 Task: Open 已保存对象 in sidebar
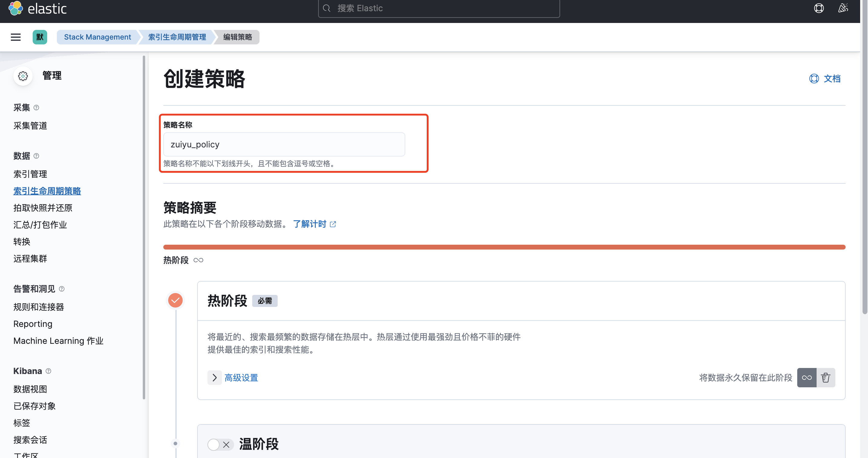(34, 406)
